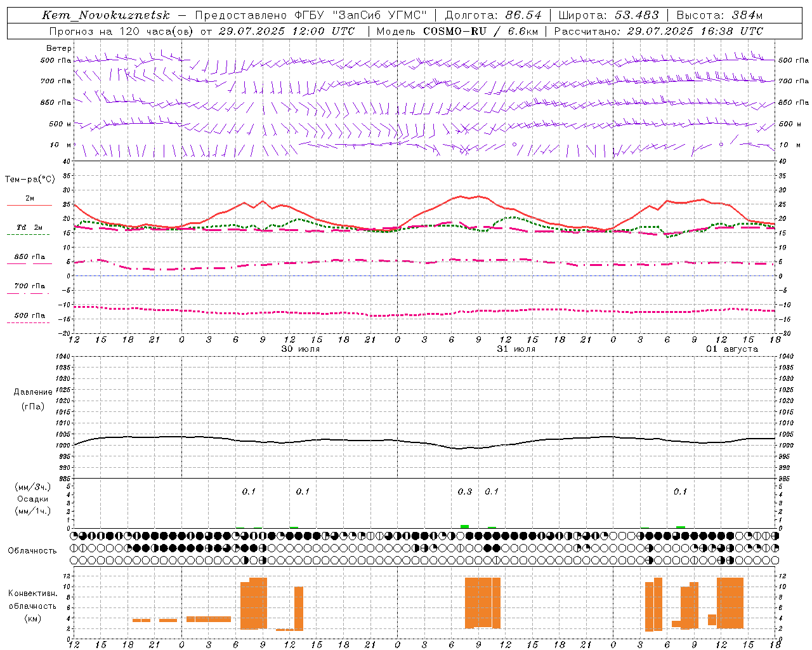The image size is (812, 650).
Task: Click the Конвективн. convective cloud label
Action: 33,594
